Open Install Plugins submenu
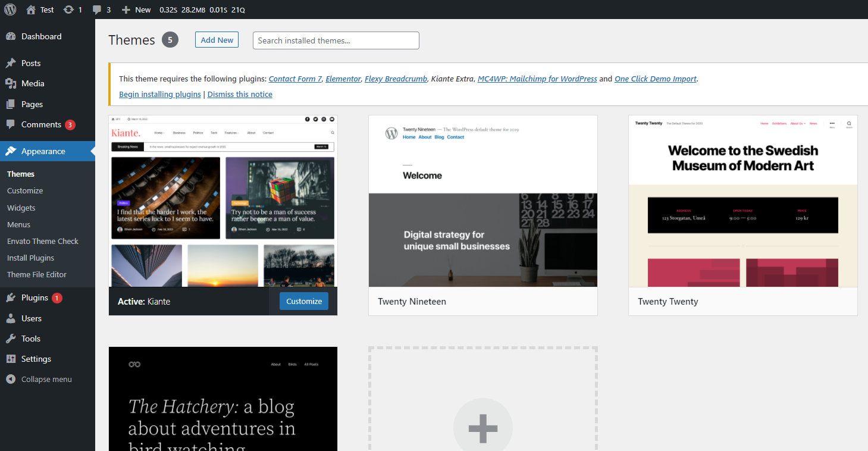The width and height of the screenshot is (868, 451). click(x=31, y=258)
